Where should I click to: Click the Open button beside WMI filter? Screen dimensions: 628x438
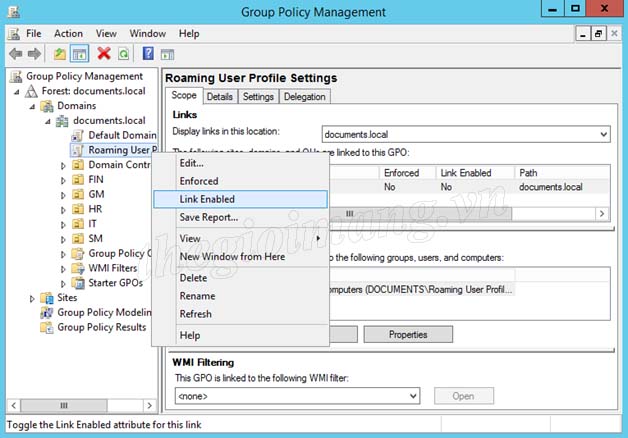(464, 396)
